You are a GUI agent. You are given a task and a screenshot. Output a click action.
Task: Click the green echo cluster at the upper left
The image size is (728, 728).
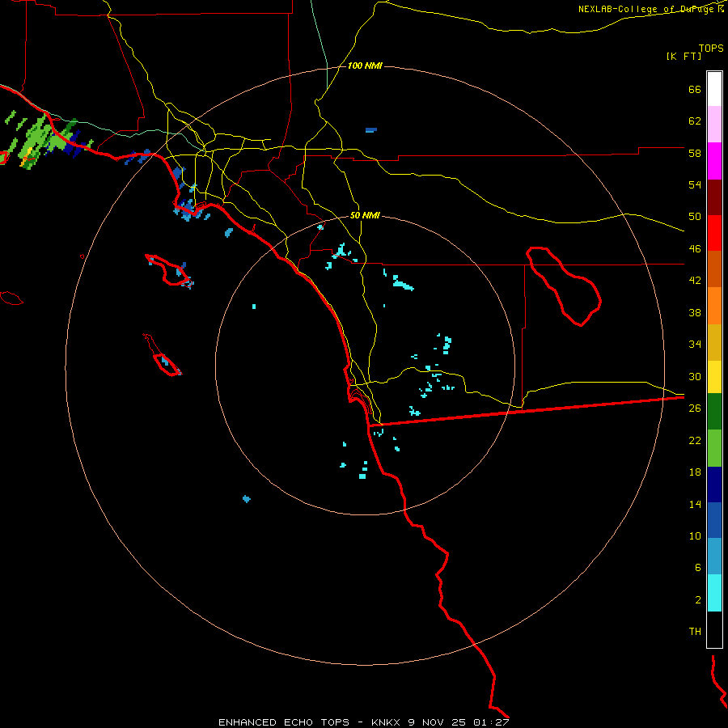pyautogui.click(x=46, y=139)
